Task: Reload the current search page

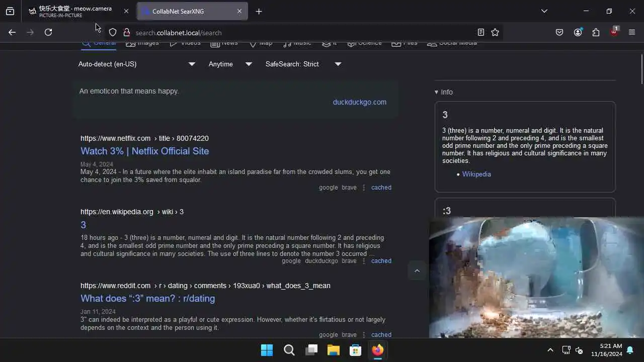Action: pyautogui.click(x=48, y=32)
